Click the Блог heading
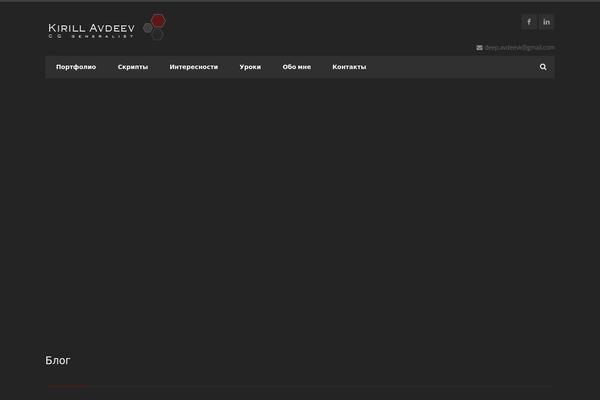The height and width of the screenshot is (400, 600). (x=58, y=360)
